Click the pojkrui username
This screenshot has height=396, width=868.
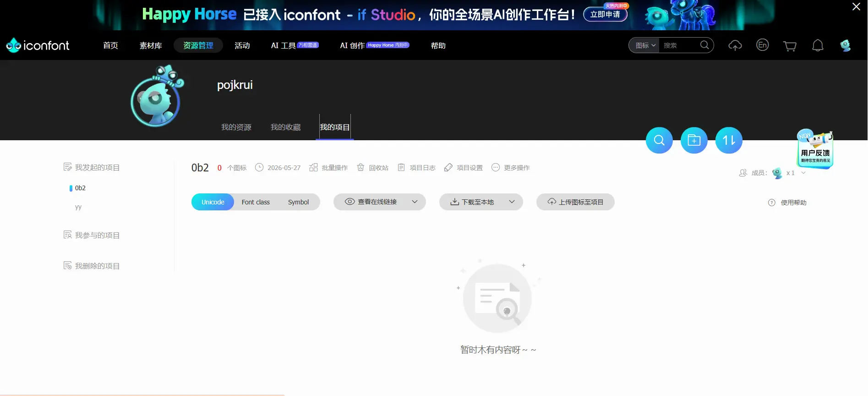click(x=235, y=85)
